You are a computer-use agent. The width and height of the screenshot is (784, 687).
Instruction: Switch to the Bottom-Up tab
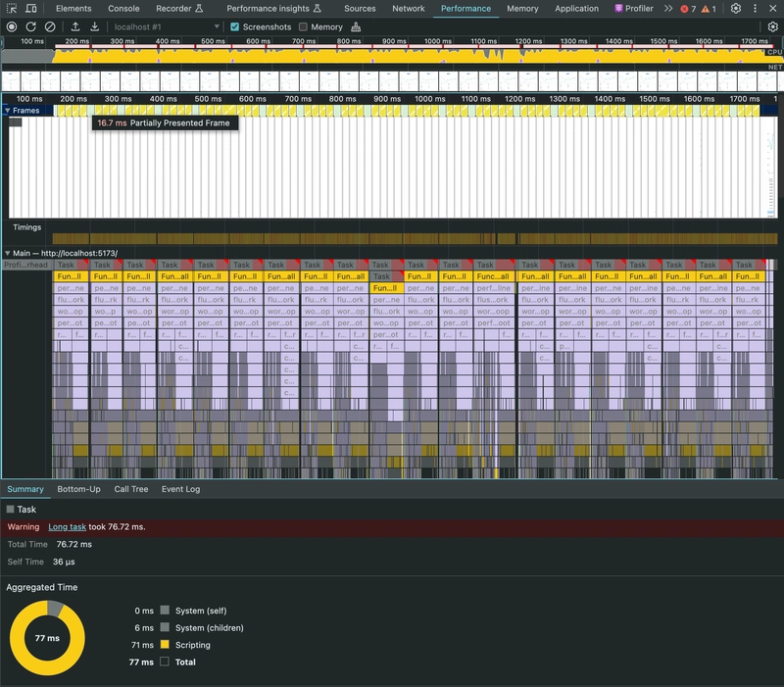(x=79, y=489)
